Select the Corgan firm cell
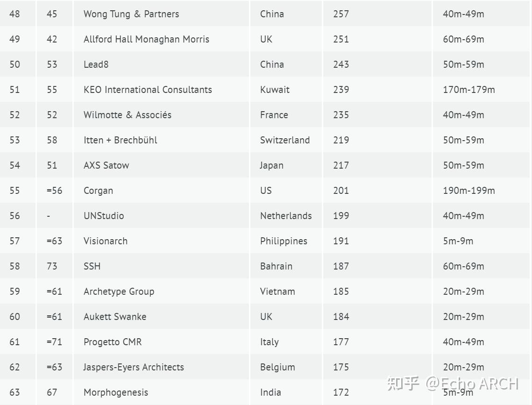The width and height of the screenshot is (532, 405). pos(98,191)
